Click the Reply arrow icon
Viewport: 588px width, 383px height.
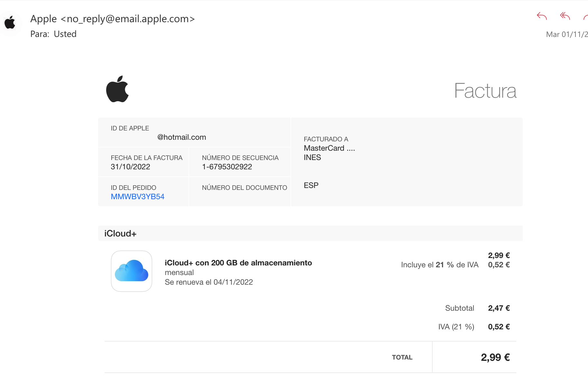tap(542, 16)
